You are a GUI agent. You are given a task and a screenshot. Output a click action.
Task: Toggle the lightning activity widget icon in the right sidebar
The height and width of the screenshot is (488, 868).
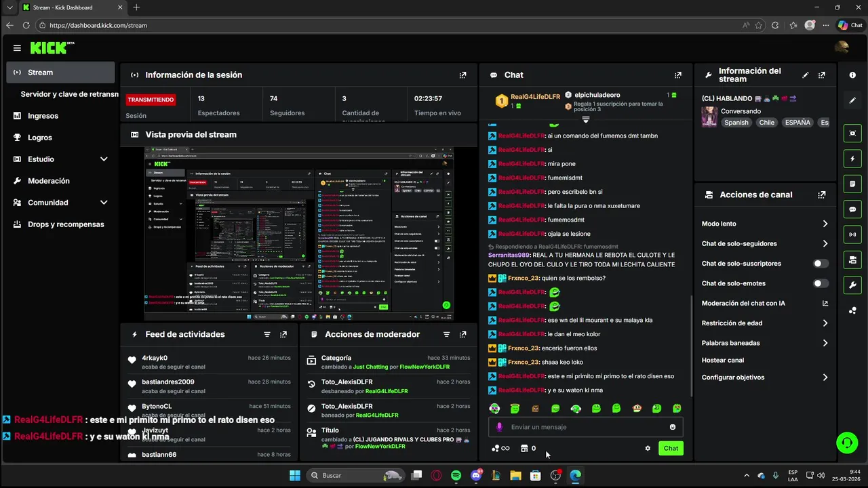click(852, 159)
